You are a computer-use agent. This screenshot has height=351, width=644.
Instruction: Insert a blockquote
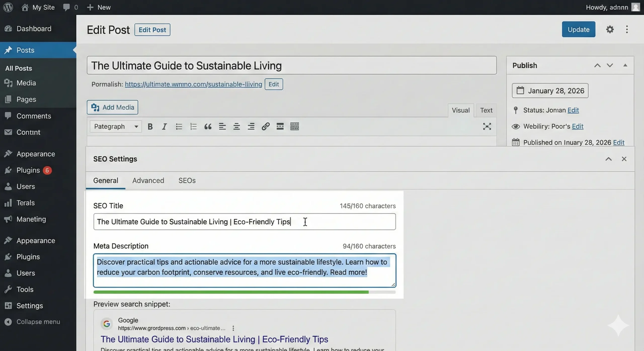pos(208,126)
